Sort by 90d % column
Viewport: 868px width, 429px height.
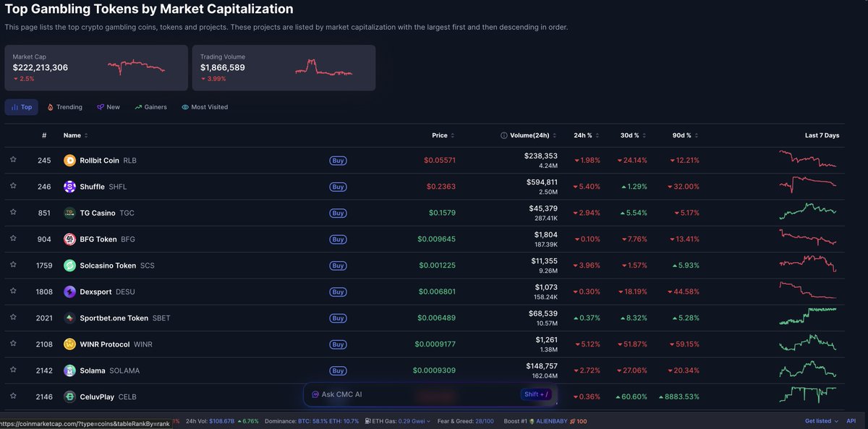pos(685,135)
